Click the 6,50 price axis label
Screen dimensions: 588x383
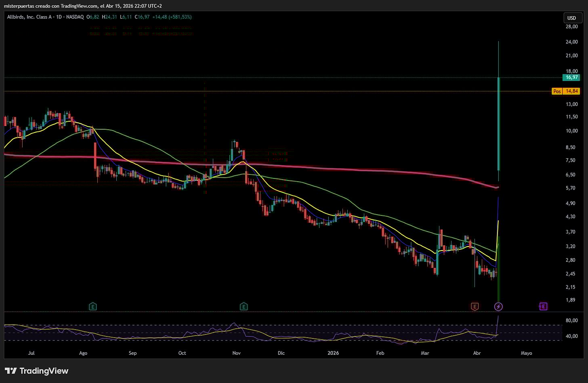(571, 175)
